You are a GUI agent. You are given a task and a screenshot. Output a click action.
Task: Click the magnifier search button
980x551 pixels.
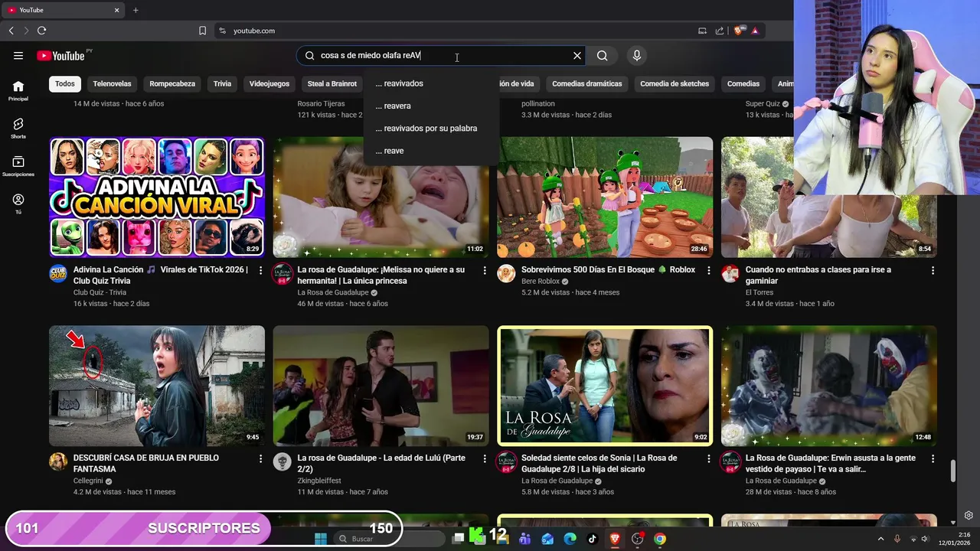coord(603,55)
